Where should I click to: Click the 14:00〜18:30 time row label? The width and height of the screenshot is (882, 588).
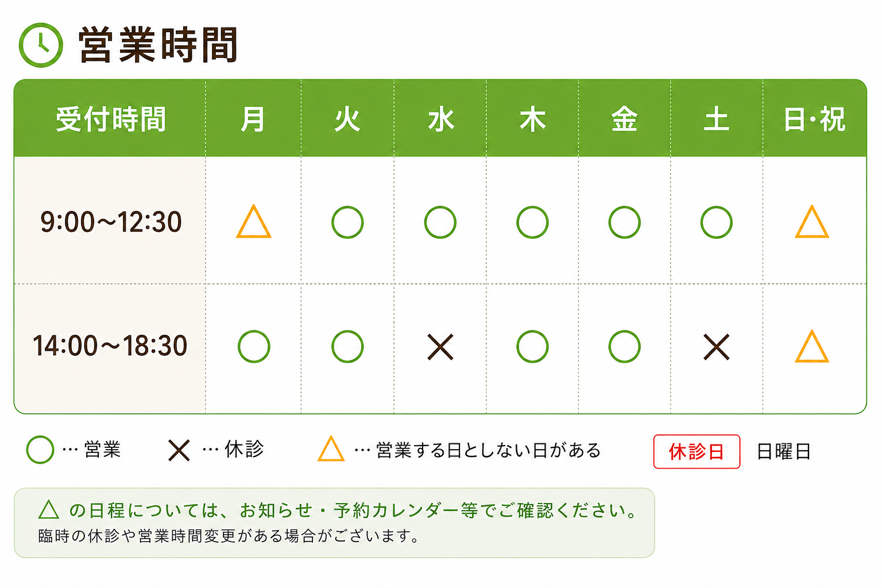coord(110,346)
